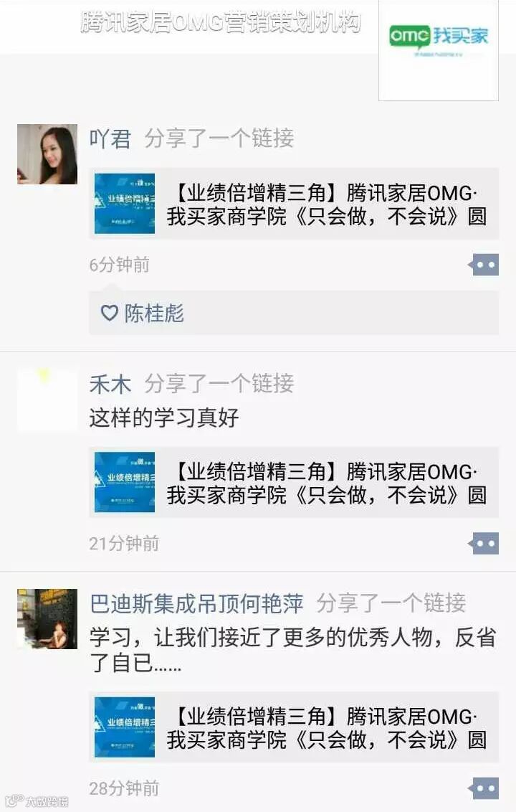Open shared link thumbnail in 吖君's post
The height and width of the screenshot is (812, 516).
[124, 204]
